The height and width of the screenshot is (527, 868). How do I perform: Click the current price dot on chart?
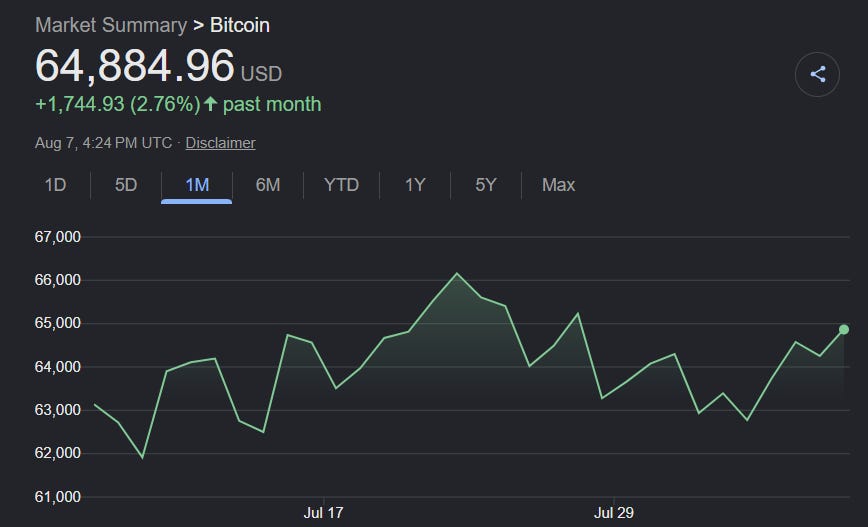844,329
